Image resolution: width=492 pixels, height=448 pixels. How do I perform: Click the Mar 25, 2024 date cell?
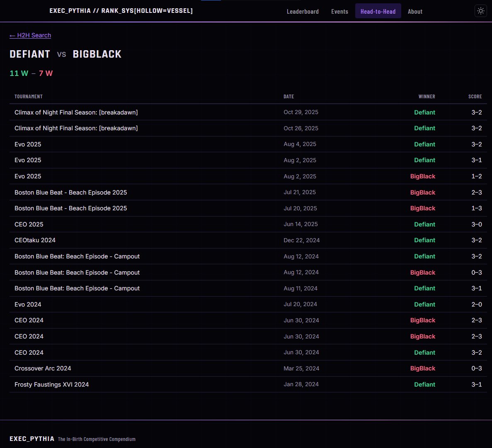tap(301, 368)
